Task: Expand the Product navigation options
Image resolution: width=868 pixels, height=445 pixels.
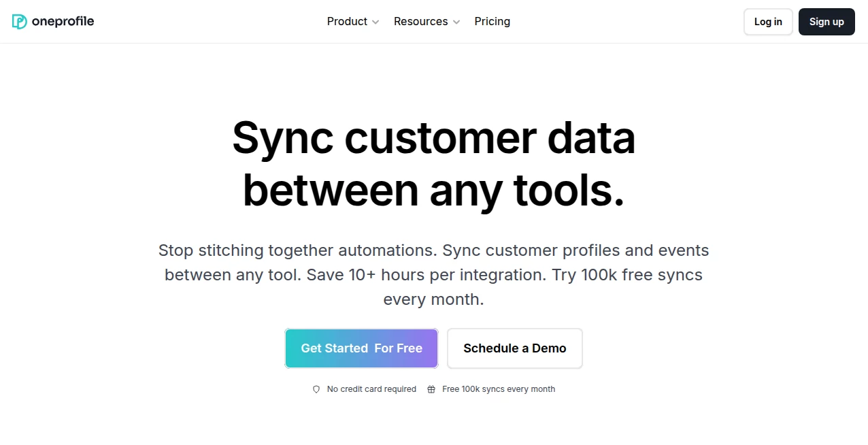Action: 347,21
